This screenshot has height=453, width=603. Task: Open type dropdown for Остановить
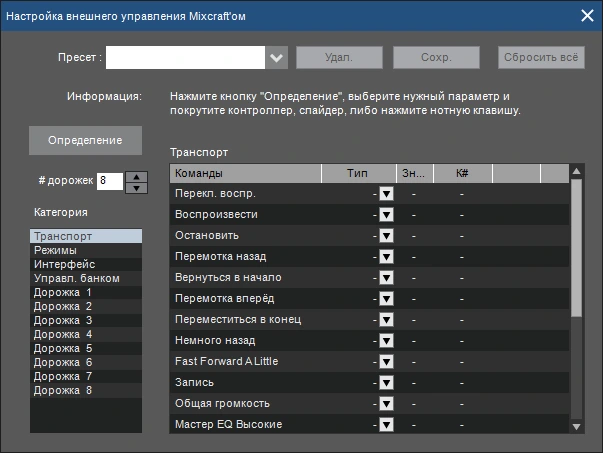point(386,236)
